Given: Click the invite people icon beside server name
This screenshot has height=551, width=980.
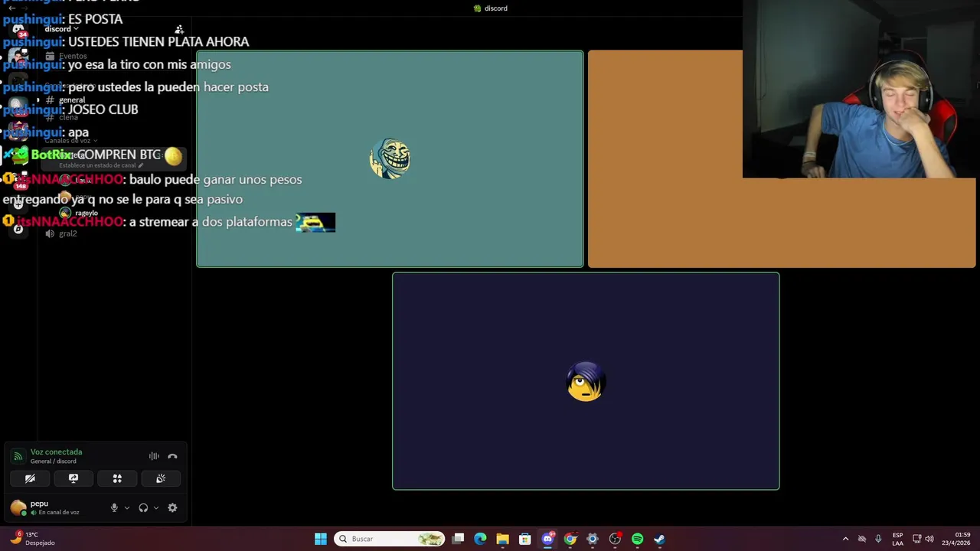Looking at the screenshot, I should (179, 29).
